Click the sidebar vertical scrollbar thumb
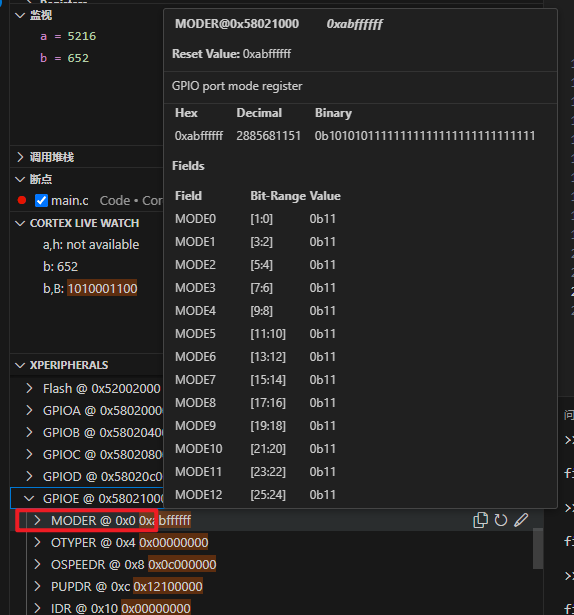 (538, 548)
